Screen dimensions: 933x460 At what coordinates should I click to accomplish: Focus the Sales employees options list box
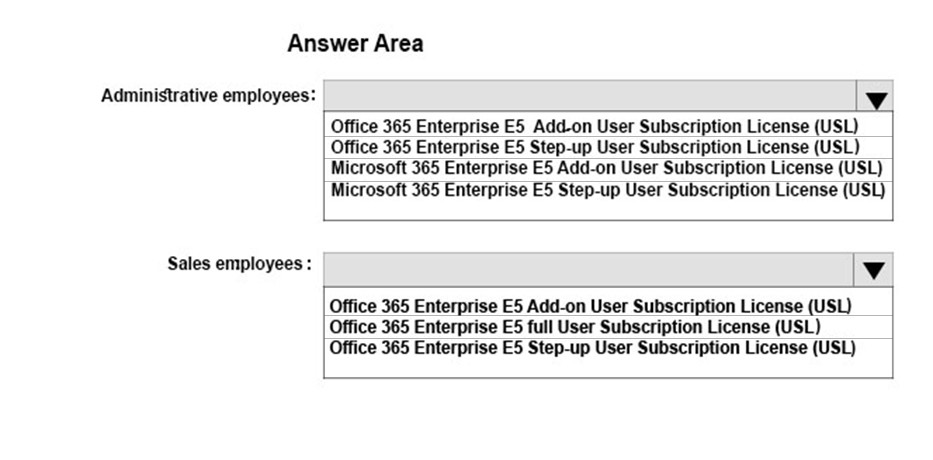pos(608,332)
